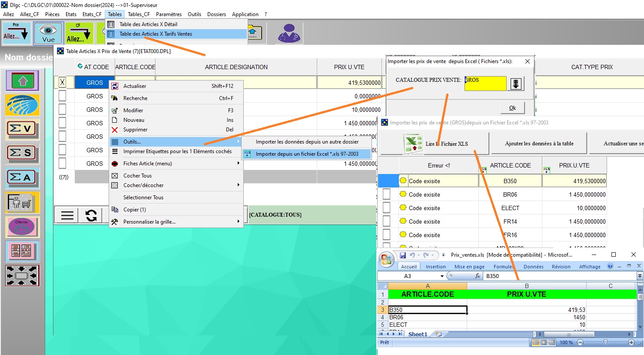Click the Excel XLS file import icon
The width and height of the screenshot is (644, 355).
pos(413,144)
